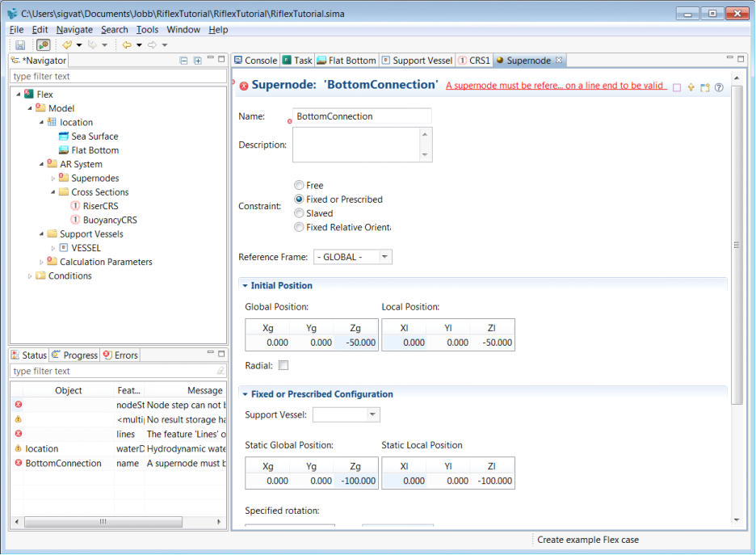
Task: Open help icon in Supernode editor header
Action: click(x=719, y=87)
